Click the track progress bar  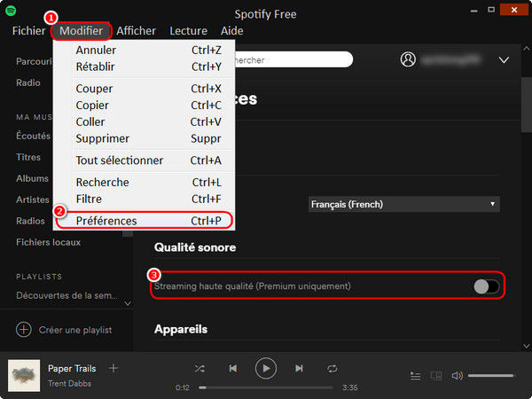point(266,387)
